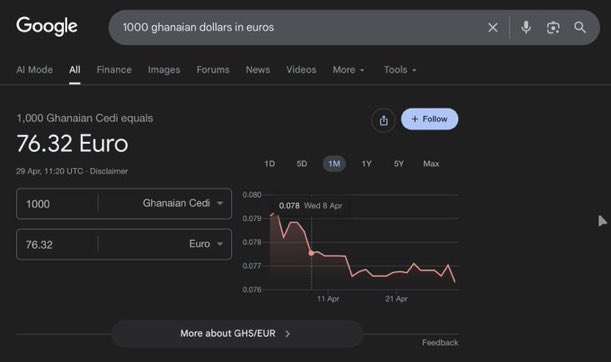
Task: Click the 0.080 y-axis label
Action: [x=252, y=195]
